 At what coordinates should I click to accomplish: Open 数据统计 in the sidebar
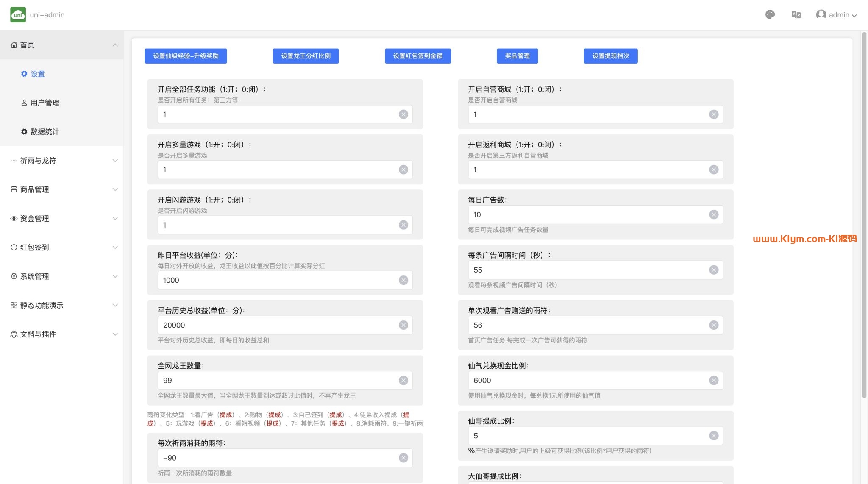45,132
